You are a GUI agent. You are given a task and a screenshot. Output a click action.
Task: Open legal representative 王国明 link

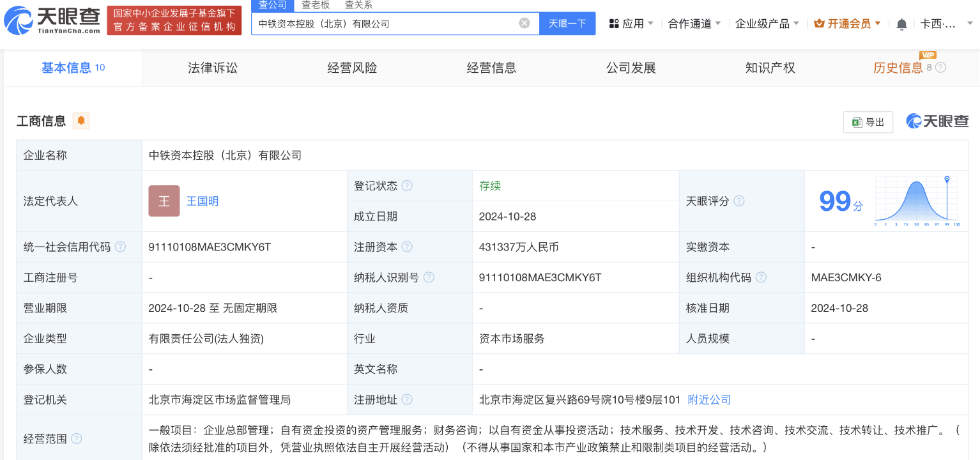203,201
